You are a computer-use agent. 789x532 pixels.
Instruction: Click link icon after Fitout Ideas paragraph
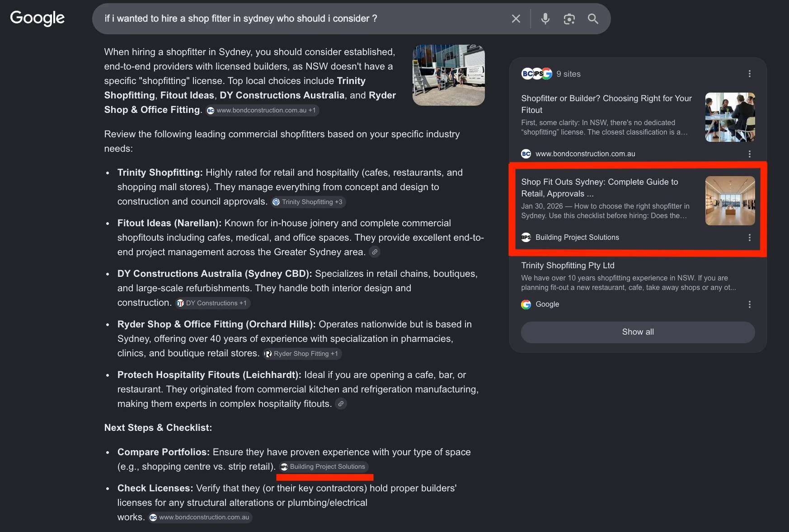pos(375,252)
